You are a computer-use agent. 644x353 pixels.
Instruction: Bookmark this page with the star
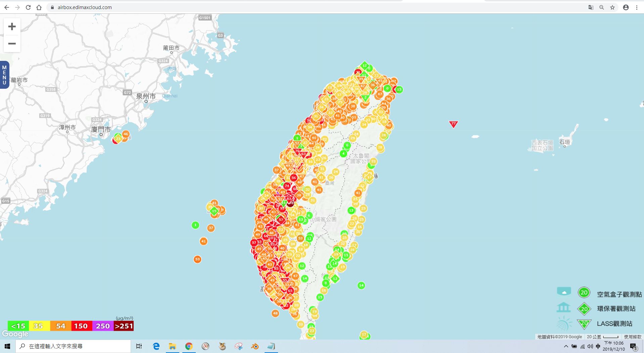click(x=612, y=7)
